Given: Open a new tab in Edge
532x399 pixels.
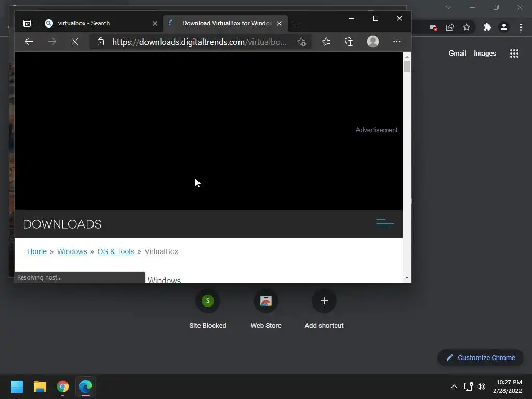Looking at the screenshot, I should pos(297,23).
